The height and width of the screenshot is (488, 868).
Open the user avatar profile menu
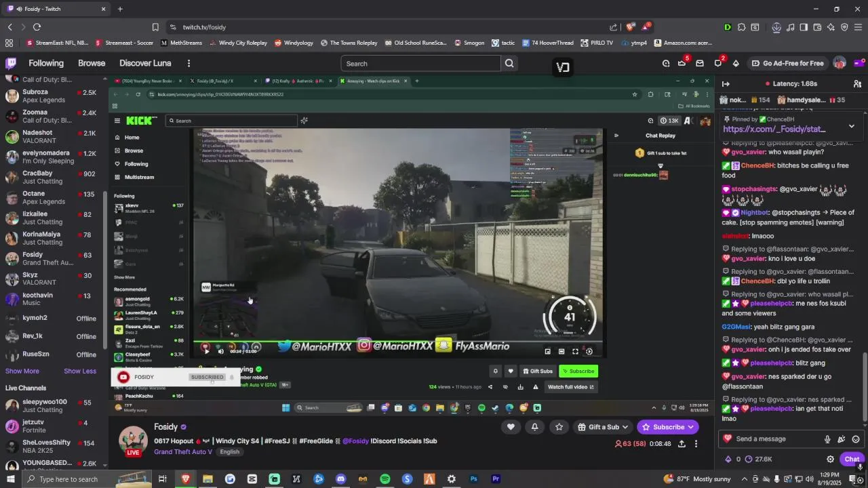(840, 63)
